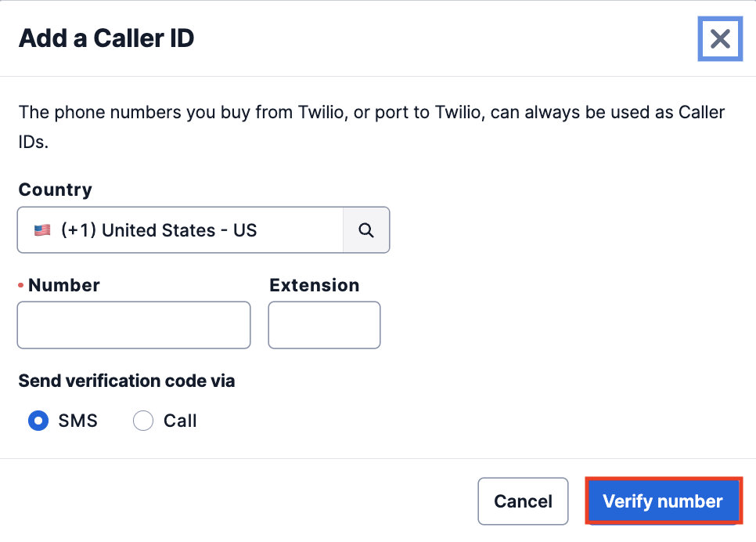The width and height of the screenshot is (756, 542).
Task: Open the country selector showing United States
Action: pos(180,229)
